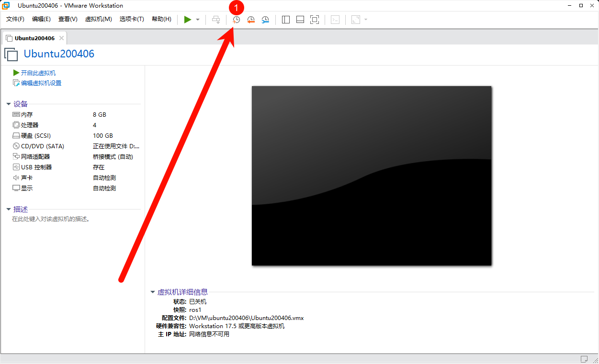Click the 100 GB disk value
This screenshot has width=599, height=364.
coord(103,136)
